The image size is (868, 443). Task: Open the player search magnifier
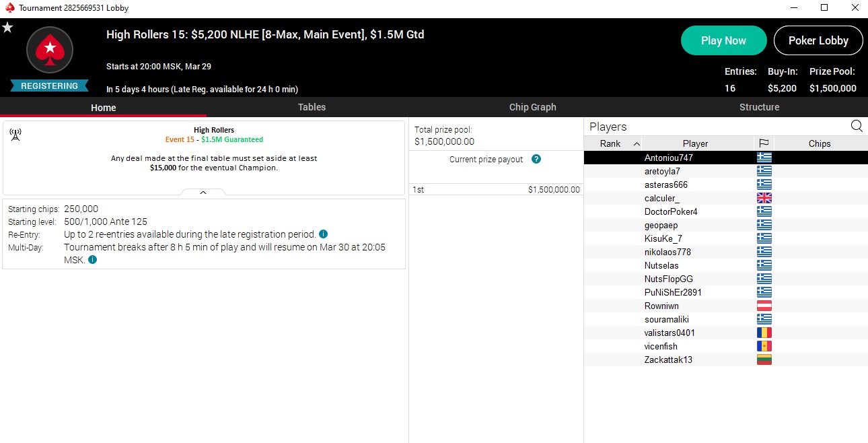click(x=857, y=126)
